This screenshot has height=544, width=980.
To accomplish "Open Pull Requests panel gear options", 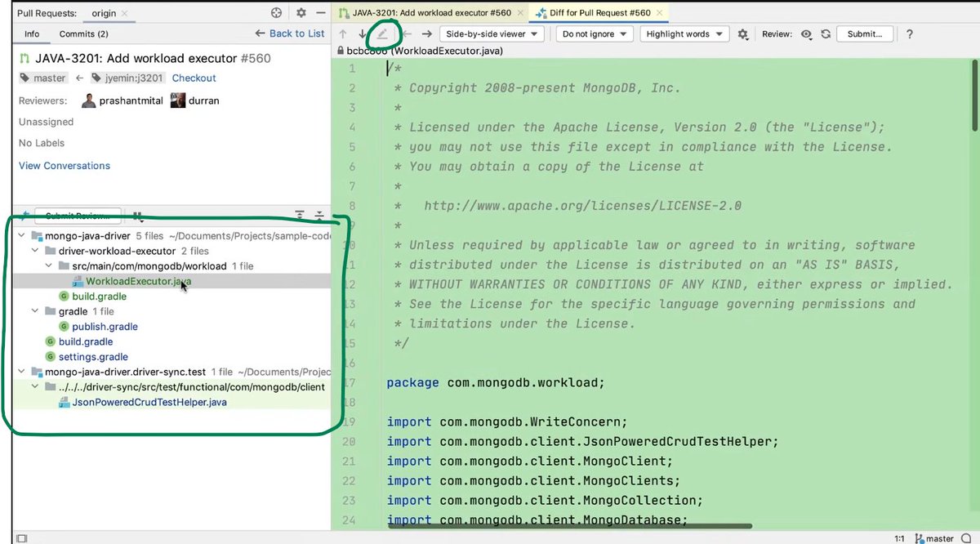I will tap(301, 12).
